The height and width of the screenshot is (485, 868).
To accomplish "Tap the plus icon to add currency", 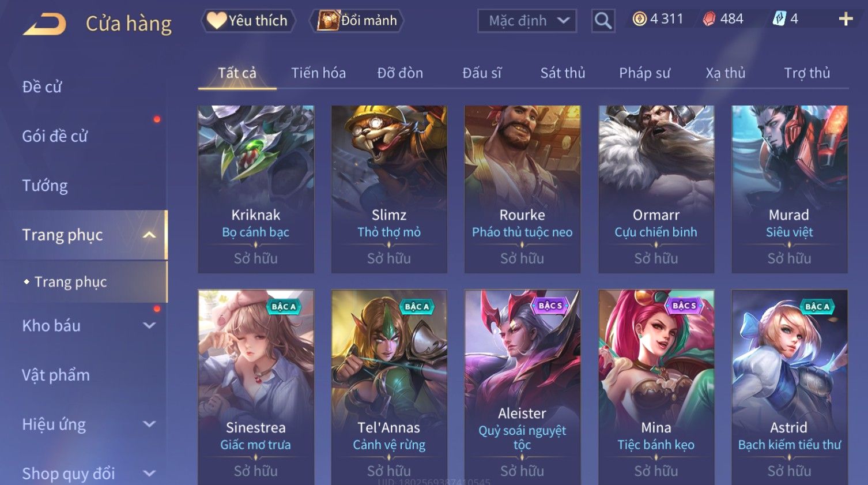I will [846, 19].
